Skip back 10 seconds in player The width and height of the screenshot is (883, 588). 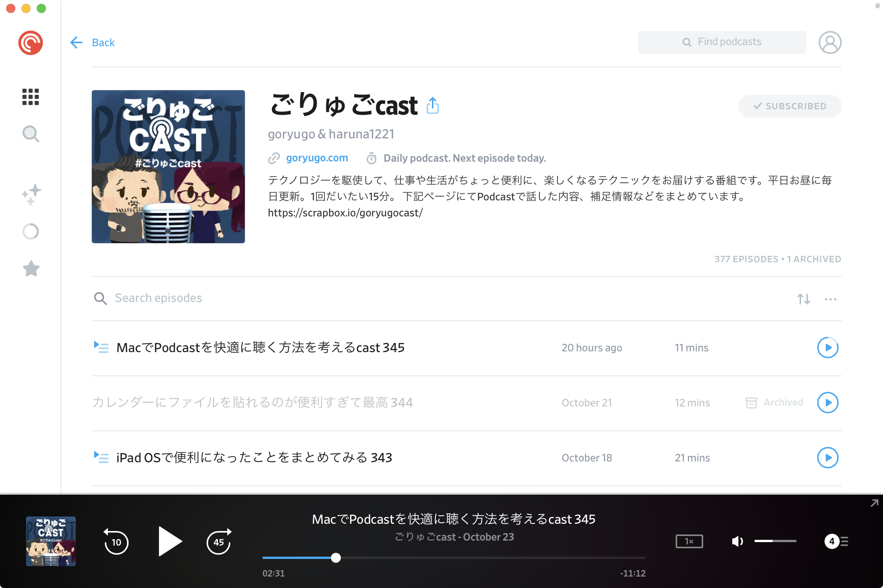116,541
